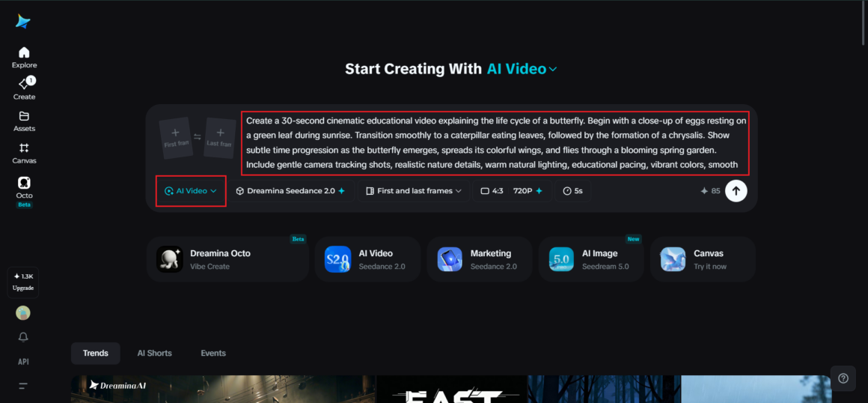Open the AI Video mode dropdown
This screenshot has height=403, width=868.
point(191,191)
